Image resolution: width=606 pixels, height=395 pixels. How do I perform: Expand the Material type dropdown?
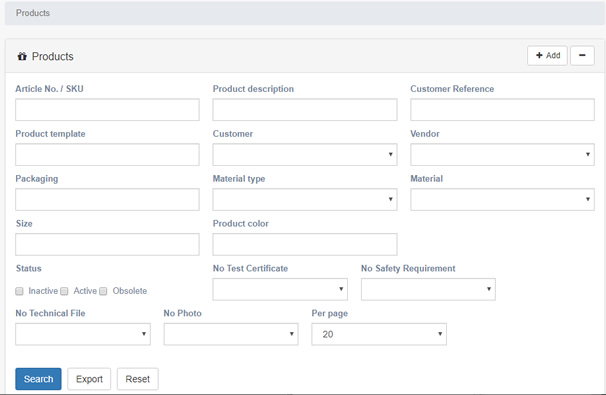pos(305,199)
